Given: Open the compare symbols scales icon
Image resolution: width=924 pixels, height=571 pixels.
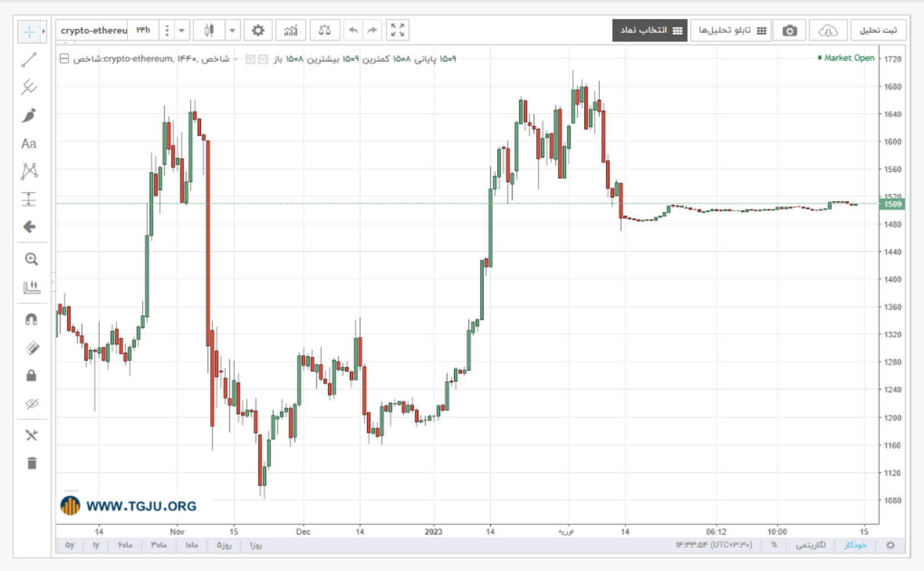Looking at the screenshot, I should [x=325, y=30].
